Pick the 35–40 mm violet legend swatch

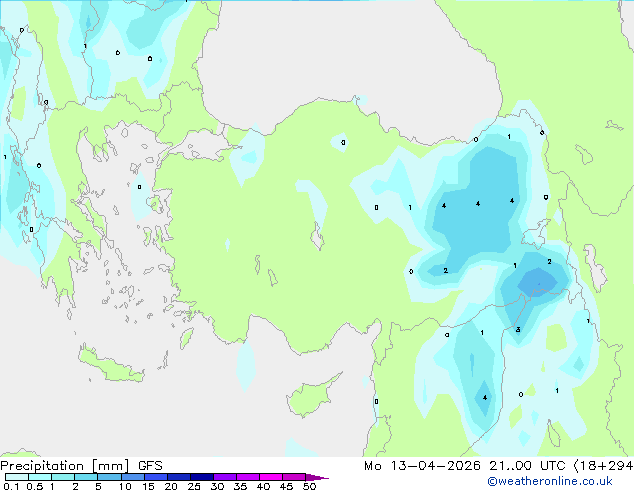point(248,477)
